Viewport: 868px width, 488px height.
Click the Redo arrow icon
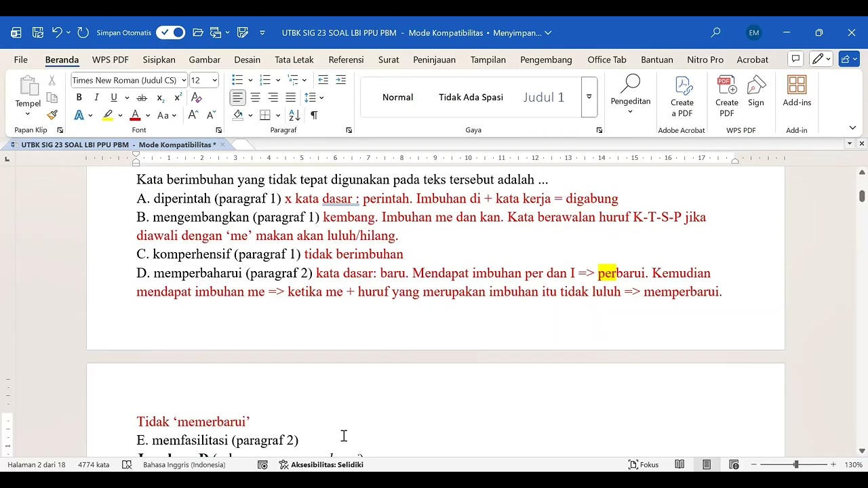(x=83, y=33)
